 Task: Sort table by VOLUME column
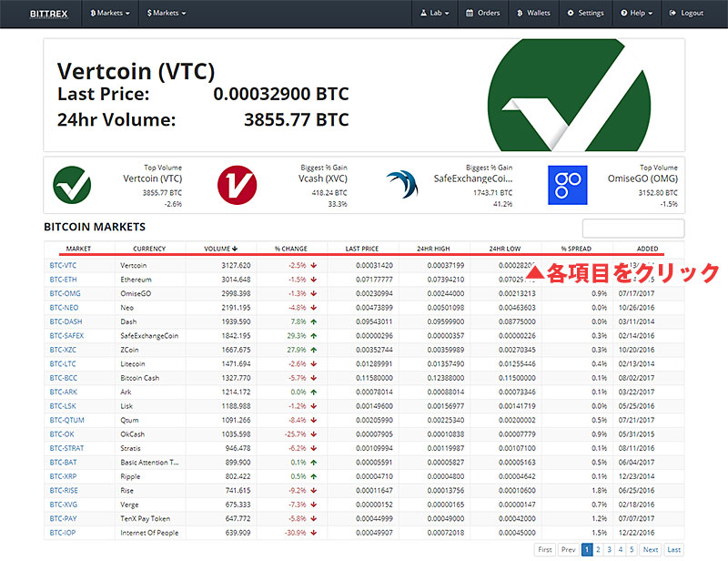click(x=220, y=249)
